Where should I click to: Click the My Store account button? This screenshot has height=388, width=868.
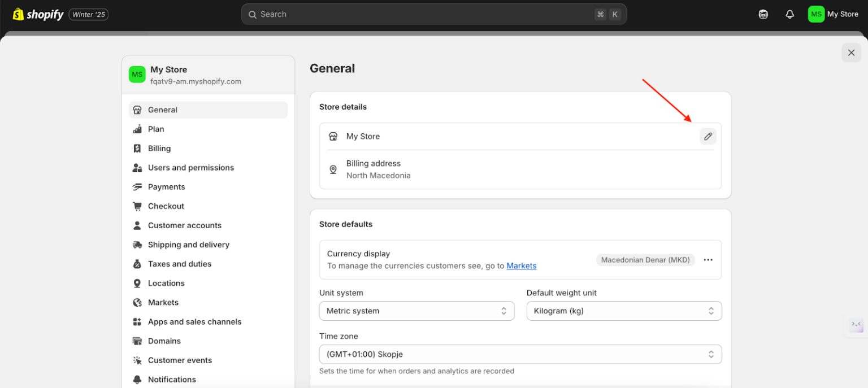(834, 14)
